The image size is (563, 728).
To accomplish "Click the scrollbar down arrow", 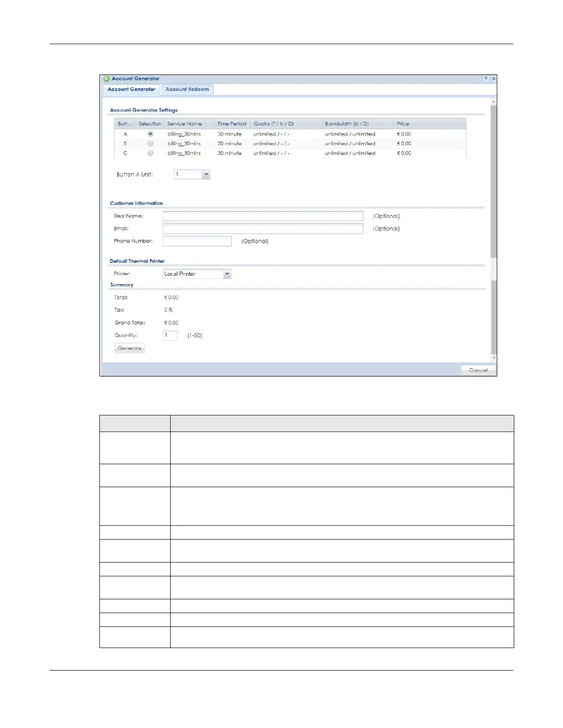I will [x=494, y=358].
